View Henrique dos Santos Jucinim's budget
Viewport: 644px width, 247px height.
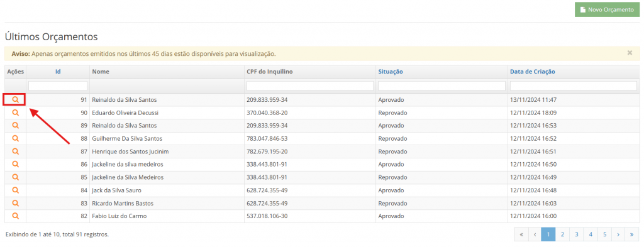(x=15, y=151)
